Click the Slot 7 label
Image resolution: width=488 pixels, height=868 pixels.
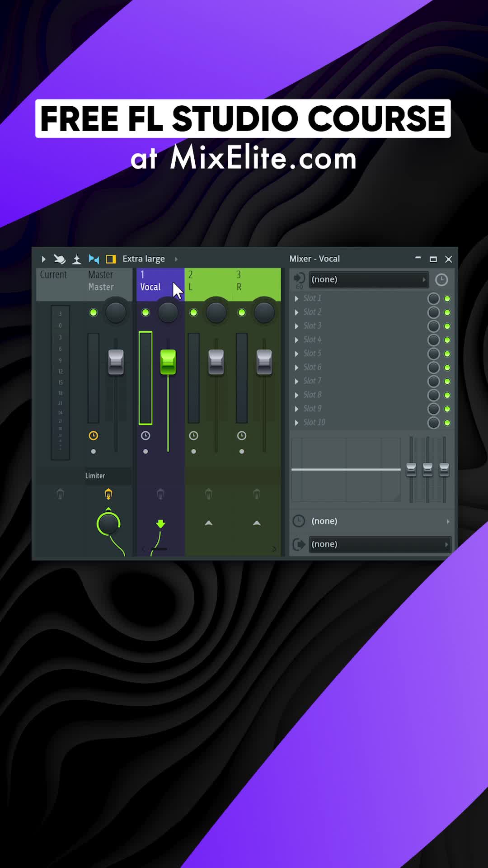[312, 381]
